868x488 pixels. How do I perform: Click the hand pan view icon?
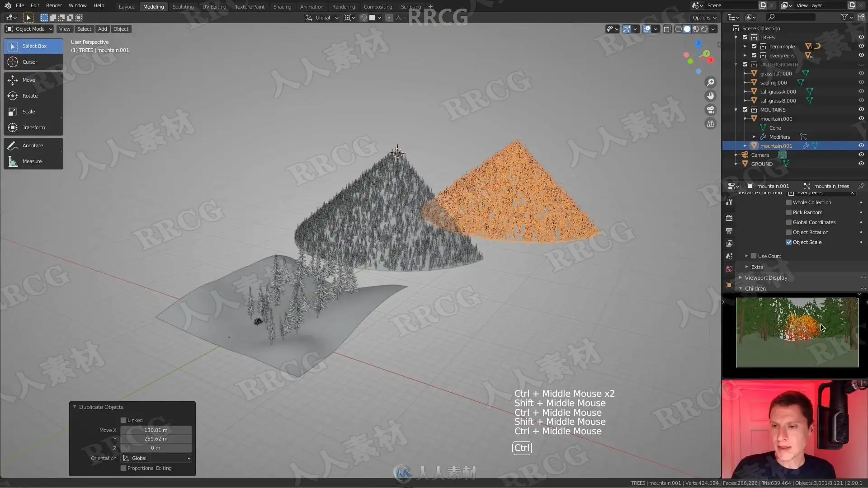point(711,96)
